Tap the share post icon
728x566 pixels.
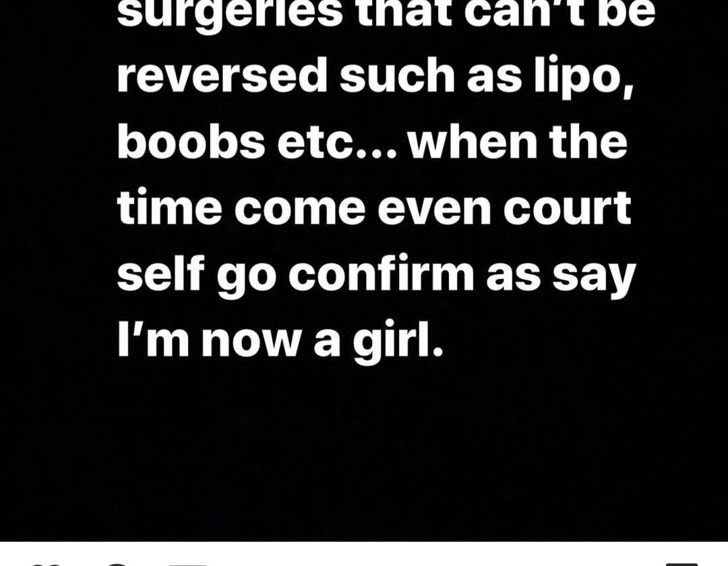(187, 565)
